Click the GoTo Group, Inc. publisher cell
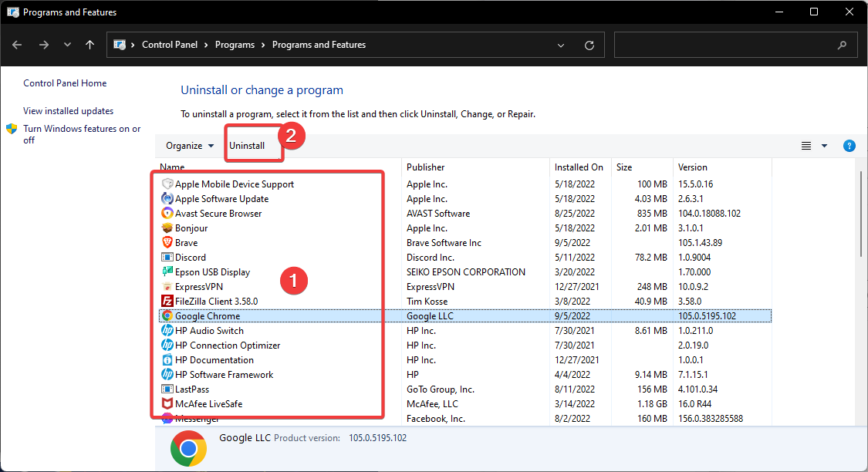868x472 pixels. (x=440, y=389)
